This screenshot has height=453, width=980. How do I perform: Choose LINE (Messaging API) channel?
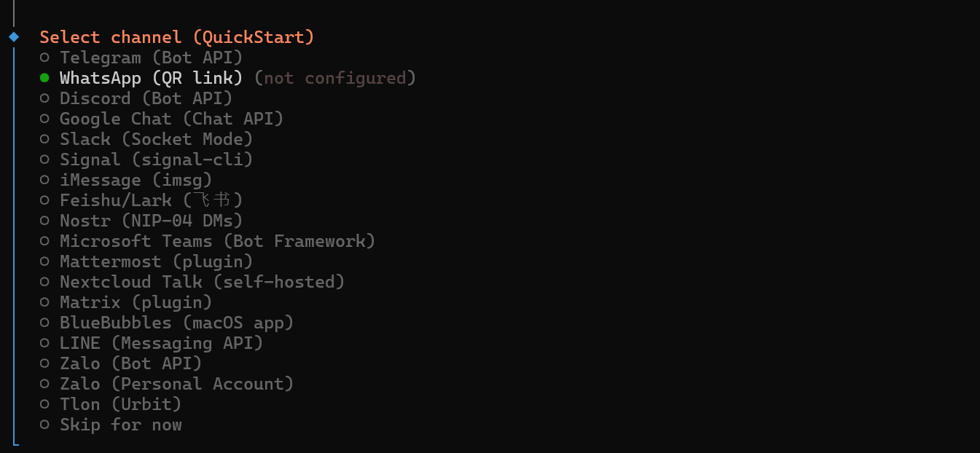[161, 343]
